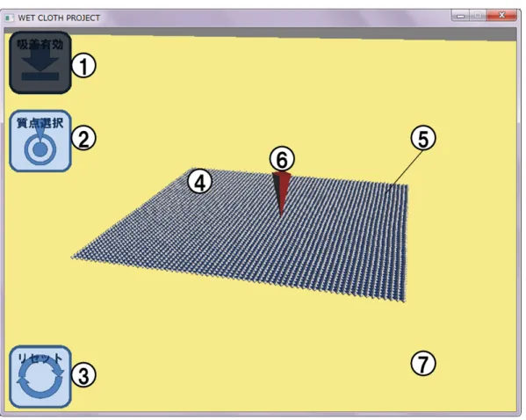Click the リセット reset button
526x420 pixels.
(x=40, y=377)
